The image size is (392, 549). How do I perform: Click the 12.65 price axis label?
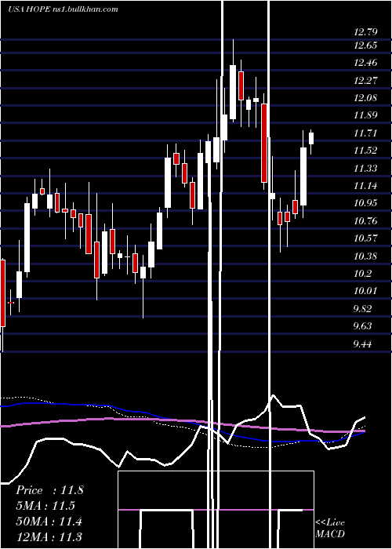click(365, 45)
